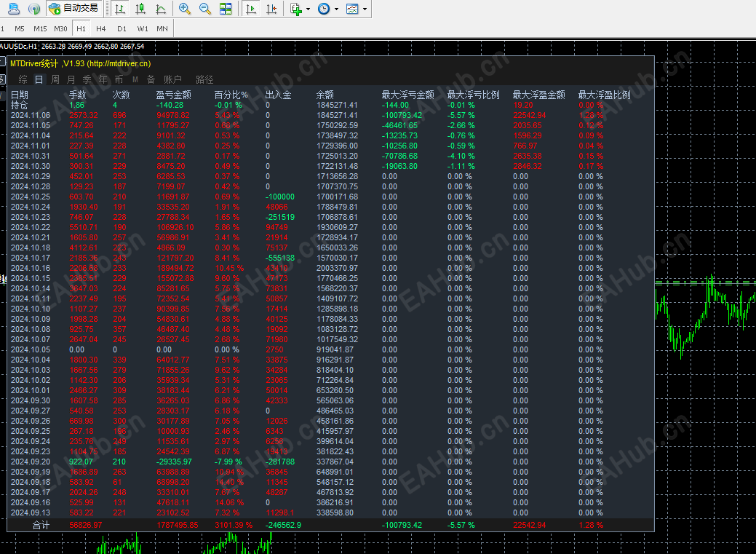Open the periodicity clock dropdown arrow
756x554 pixels.
(336, 9)
